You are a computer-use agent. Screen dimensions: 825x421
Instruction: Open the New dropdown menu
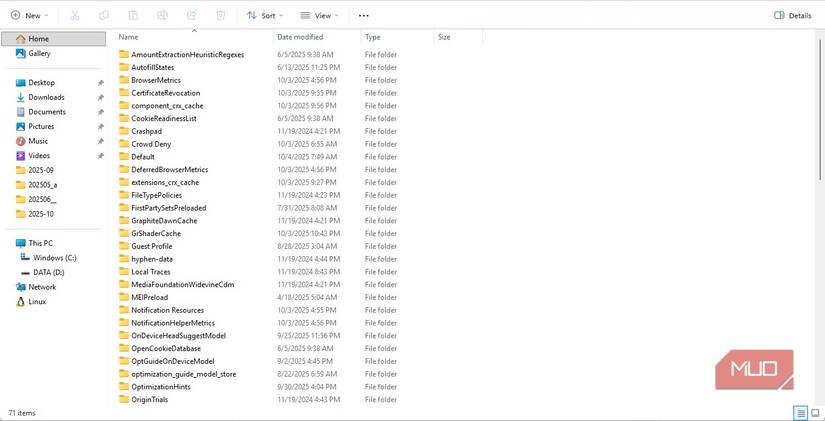28,16
